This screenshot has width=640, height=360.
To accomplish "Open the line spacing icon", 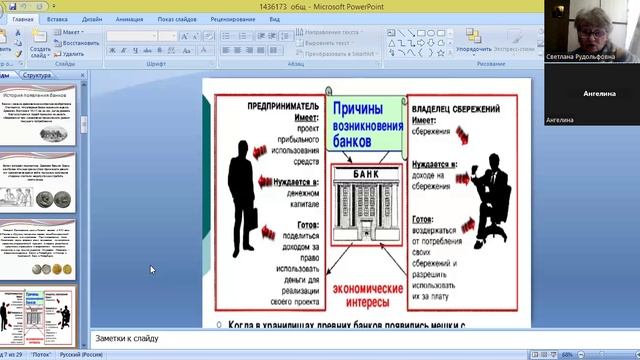I will click(x=286, y=36).
